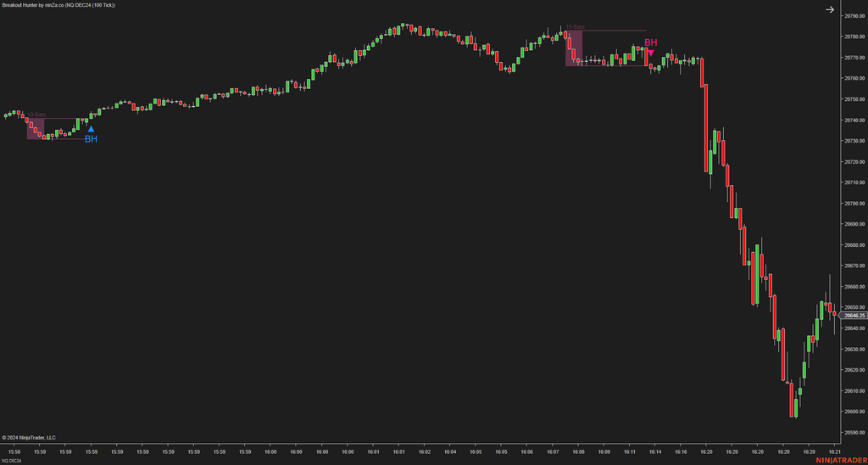Click the 16:07 time axis label
Screen dimensions: 868x465
point(552,451)
